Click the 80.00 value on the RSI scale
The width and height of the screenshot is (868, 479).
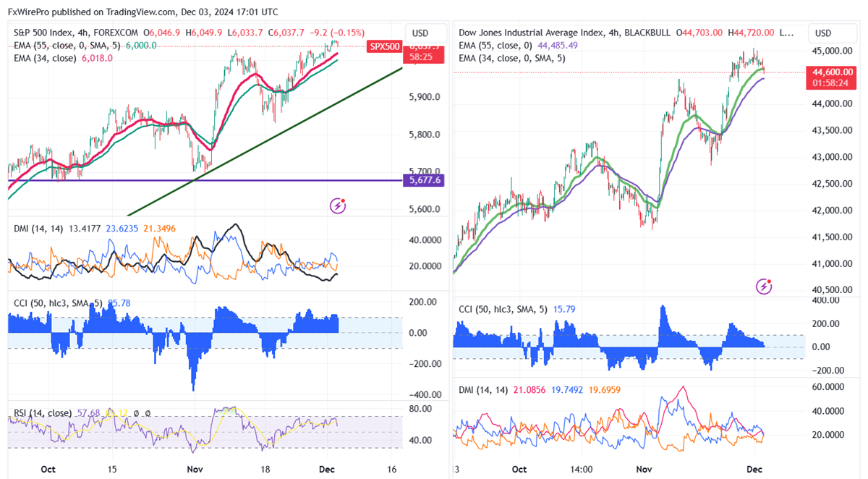tap(421, 409)
